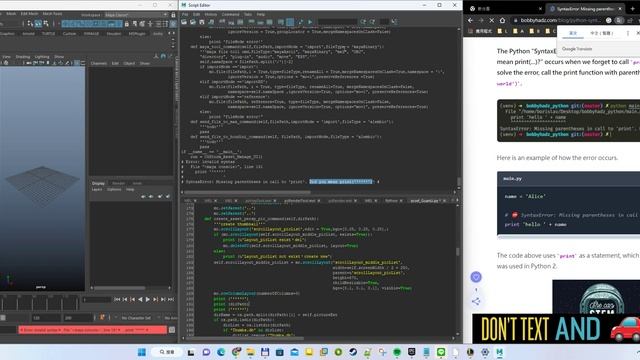Screen dimensions: 640x360
Task: Click the Show History icon in Script Editor
Action: pyautogui.click(x=251, y=22)
